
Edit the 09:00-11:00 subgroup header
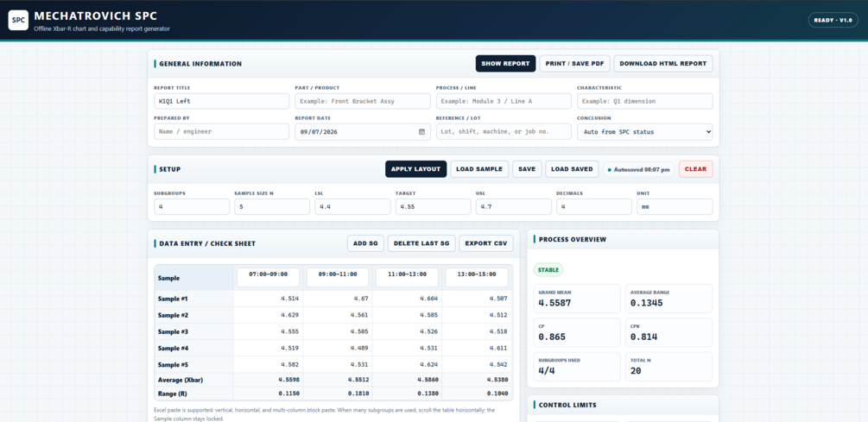pyautogui.click(x=338, y=277)
